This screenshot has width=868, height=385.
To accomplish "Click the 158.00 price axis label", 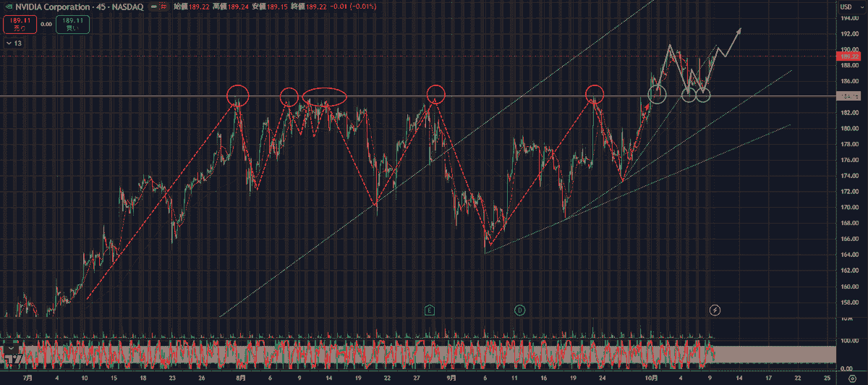I will click(848, 301).
